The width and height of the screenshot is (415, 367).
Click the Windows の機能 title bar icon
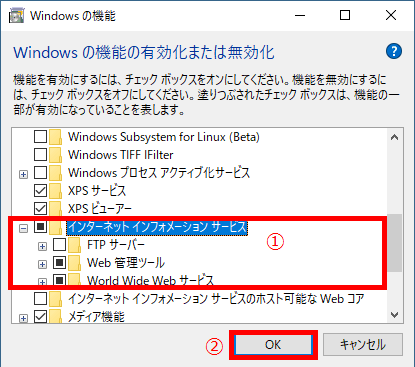tap(17, 16)
